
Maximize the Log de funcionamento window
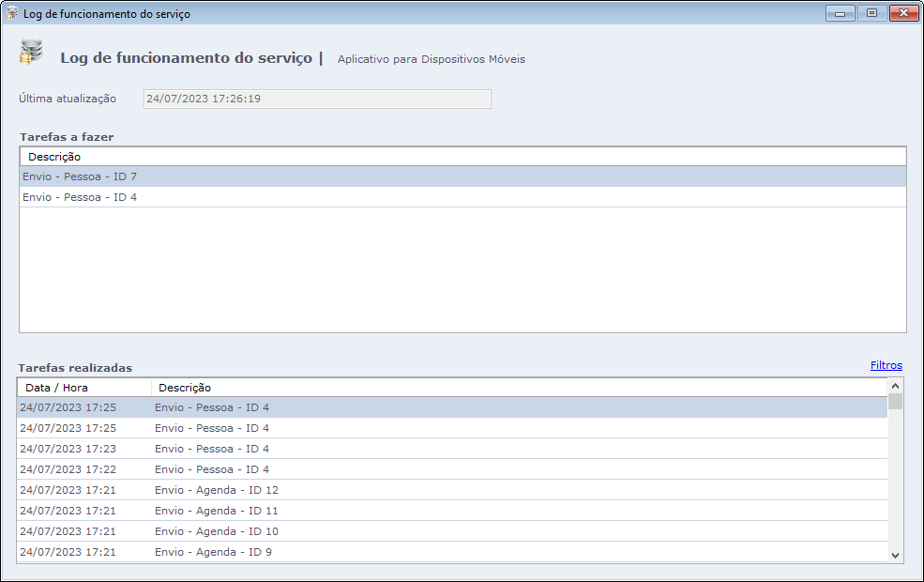[871, 13]
